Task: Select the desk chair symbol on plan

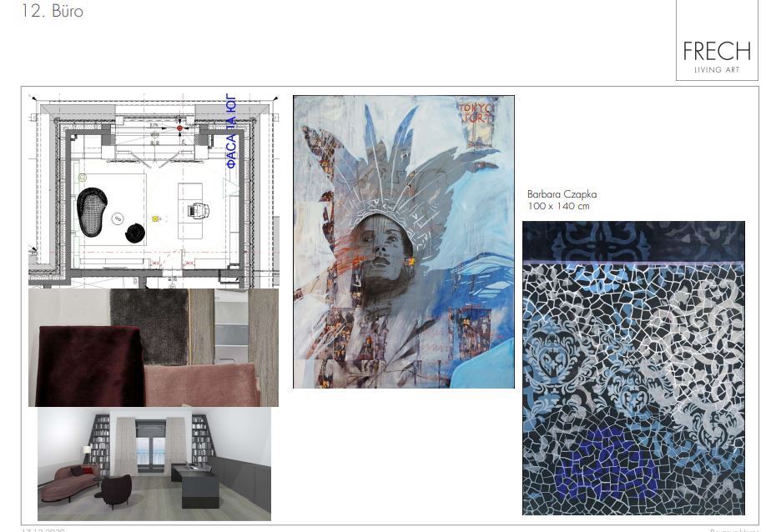Action: pyautogui.click(x=199, y=210)
